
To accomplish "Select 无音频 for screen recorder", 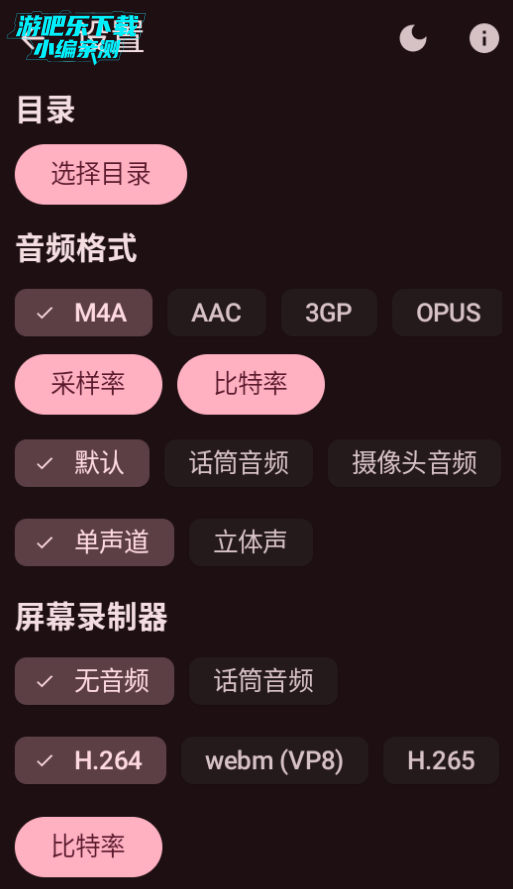I will (94, 681).
